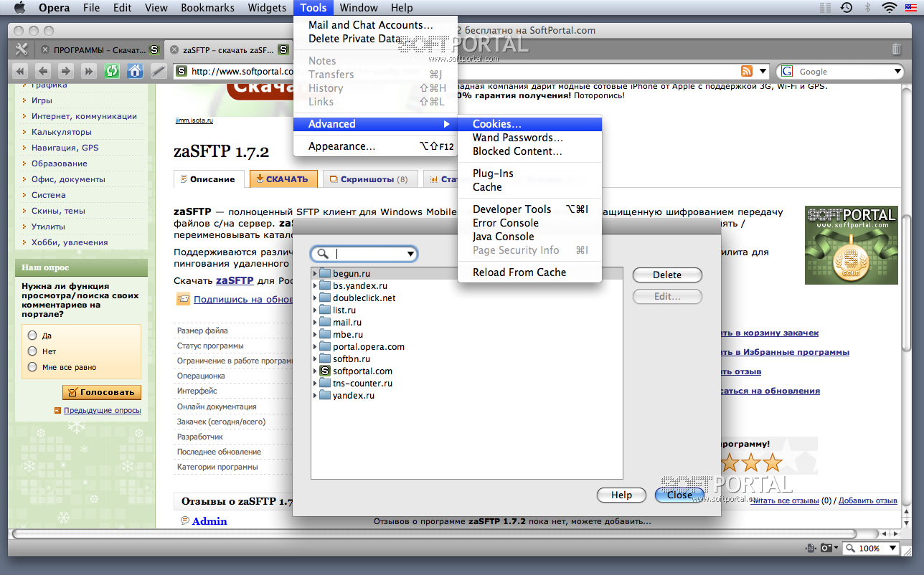This screenshot has height=575, width=924.
Task: Go back one page
Action: tap(43, 71)
